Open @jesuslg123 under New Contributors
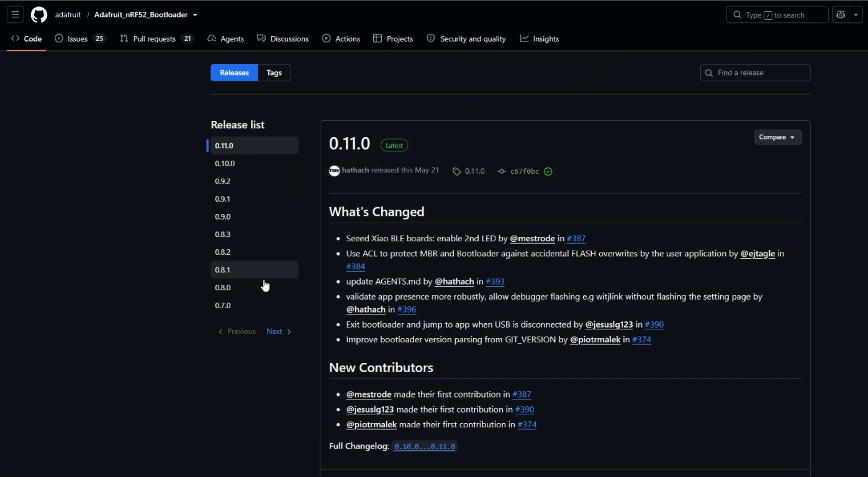Image resolution: width=868 pixels, height=477 pixels. 370,409
